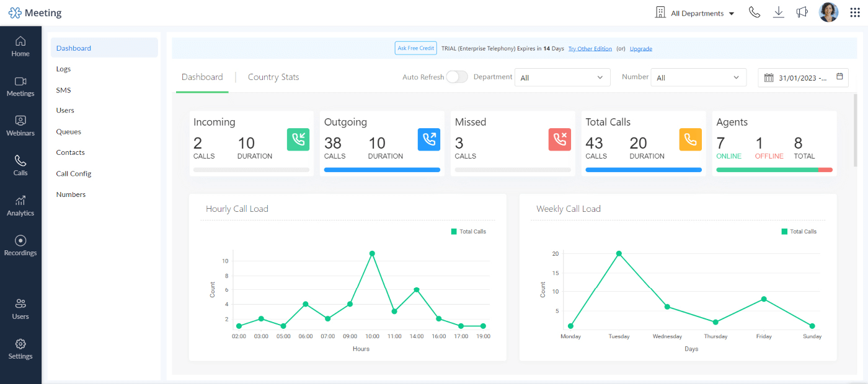
Task: Open the Upgrade link
Action: (640, 48)
